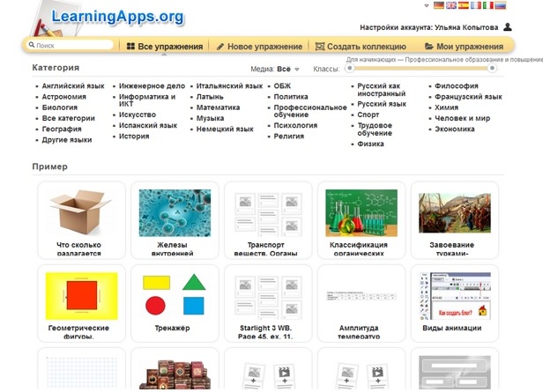This screenshot has width=543, height=392.
Task: Open Информатика и ИКТ category
Action: (x=147, y=100)
